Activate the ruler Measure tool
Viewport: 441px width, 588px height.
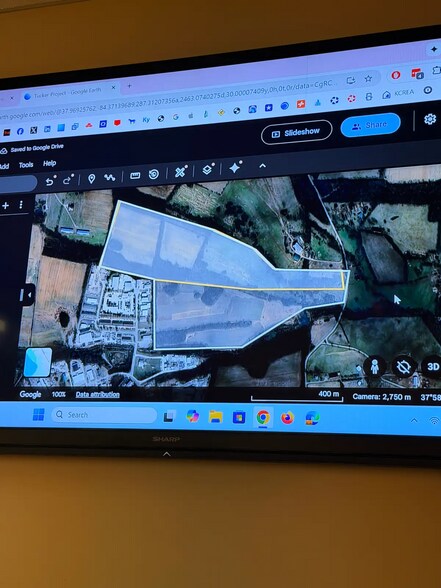(135, 176)
